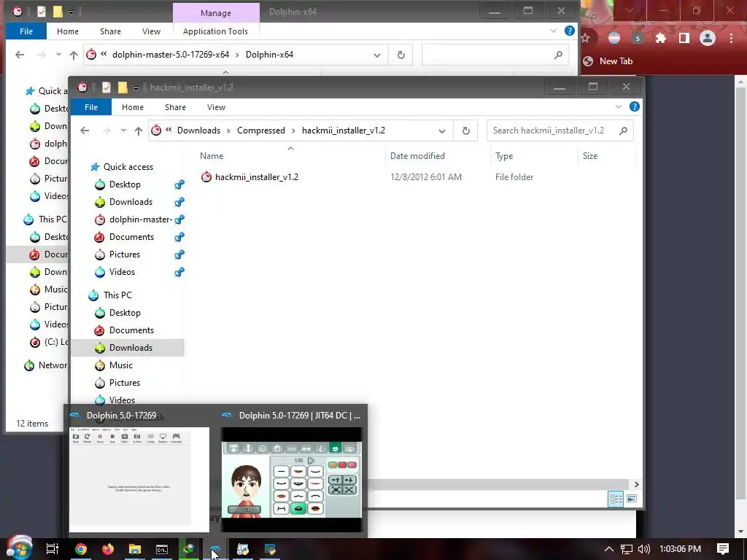This screenshot has width=747, height=560.
Task: Select dolphin-master- pinned folder in hackmii sidebar
Action: pyautogui.click(x=141, y=219)
